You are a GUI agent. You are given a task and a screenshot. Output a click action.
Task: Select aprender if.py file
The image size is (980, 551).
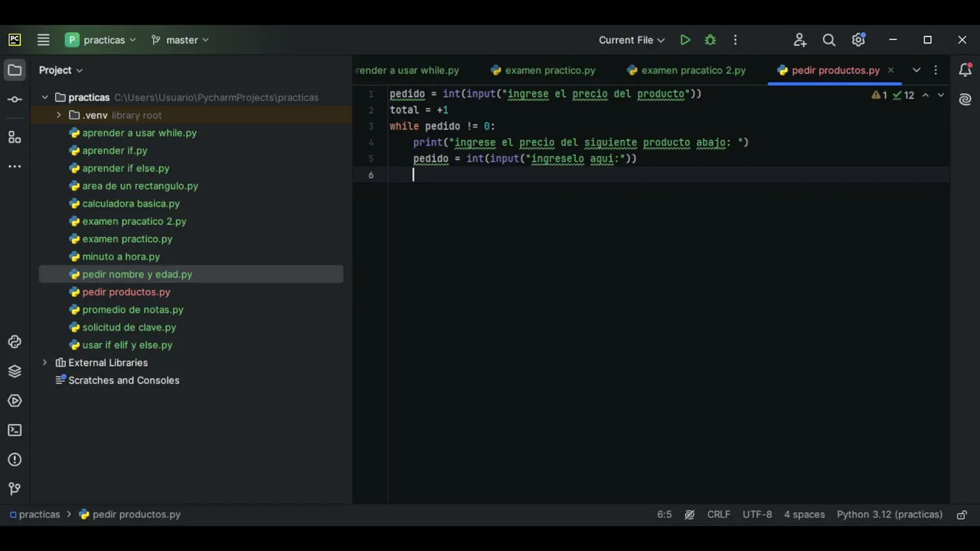point(115,151)
